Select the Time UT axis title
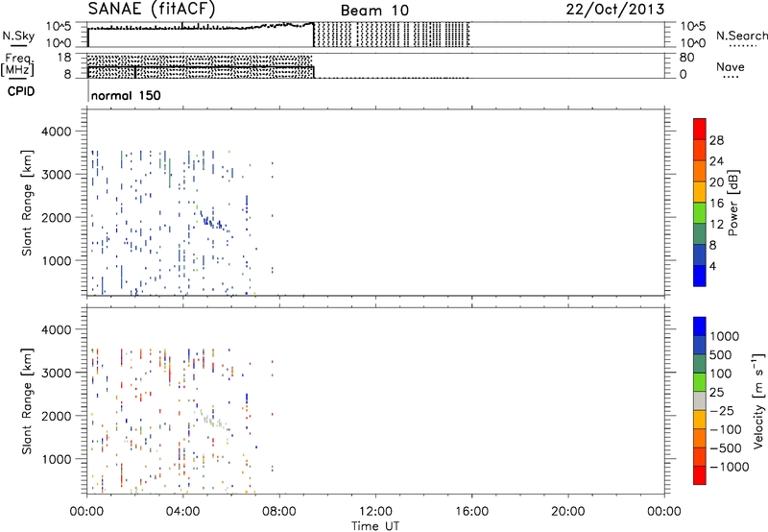Viewport: 768px width, 532px height. click(x=375, y=526)
